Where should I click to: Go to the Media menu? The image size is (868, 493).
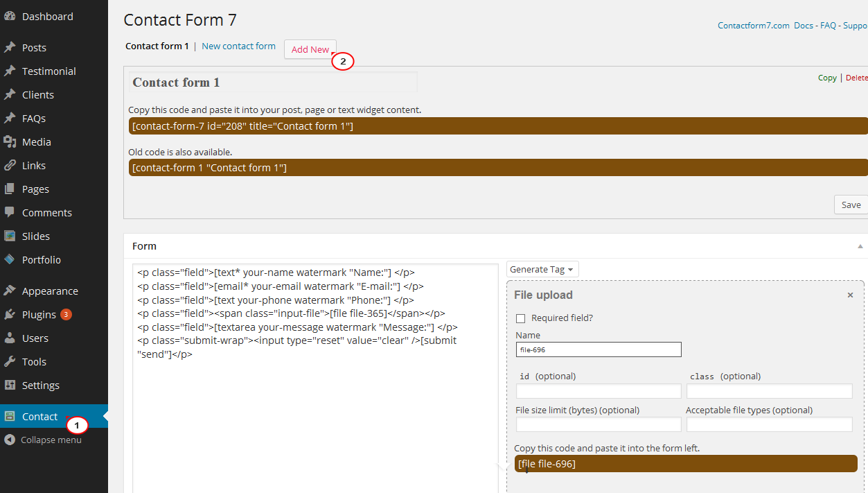pyautogui.click(x=36, y=142)
